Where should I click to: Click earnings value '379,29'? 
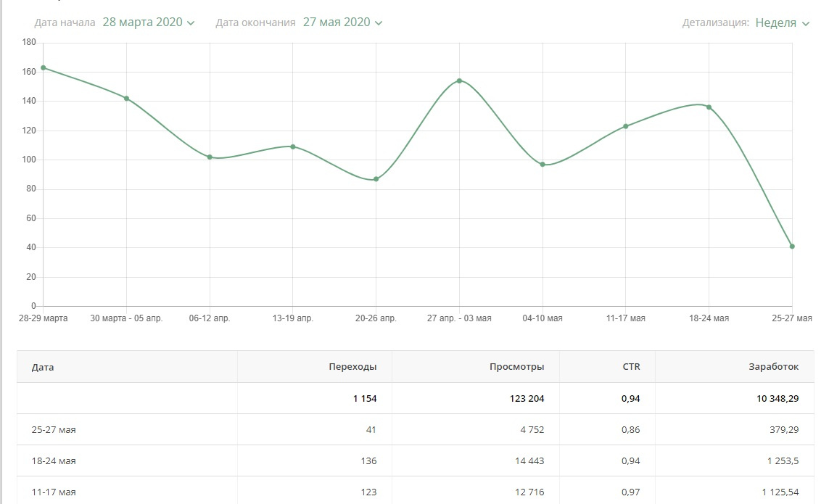784,430
